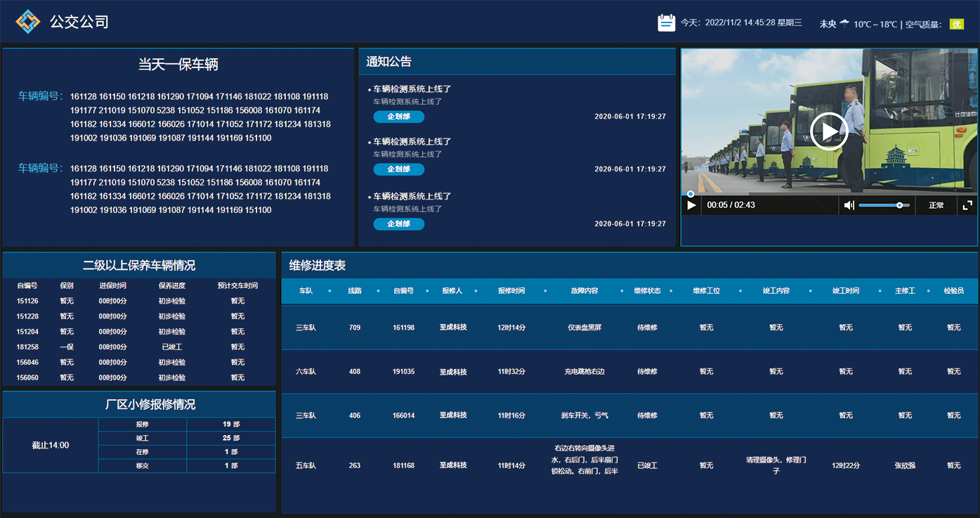Sort by 报修时间 column header
The width and height of the screenshot is (980, 518).
(511, 291)
